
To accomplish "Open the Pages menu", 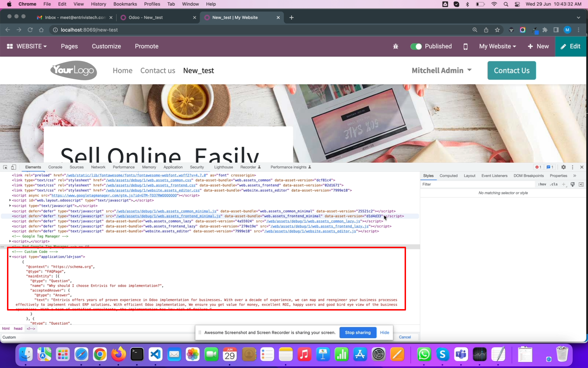I will point(69,46).
